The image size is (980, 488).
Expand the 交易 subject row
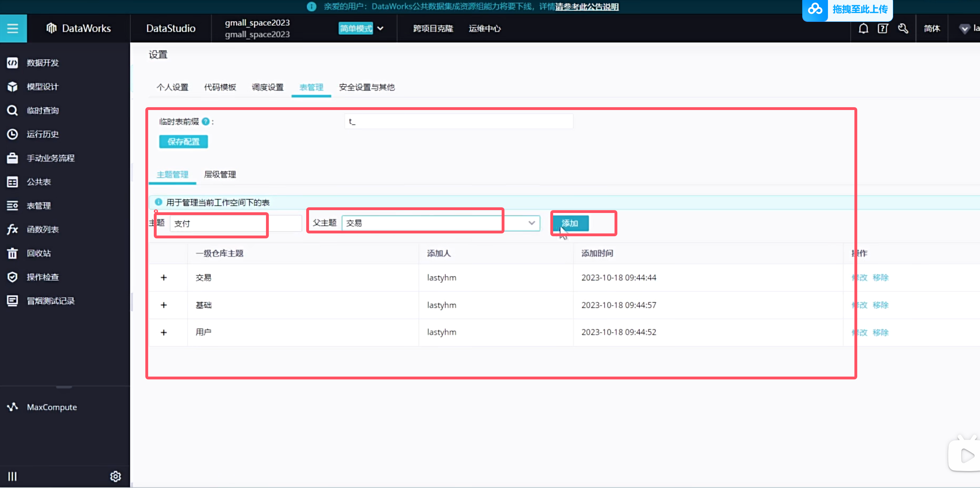164,277
